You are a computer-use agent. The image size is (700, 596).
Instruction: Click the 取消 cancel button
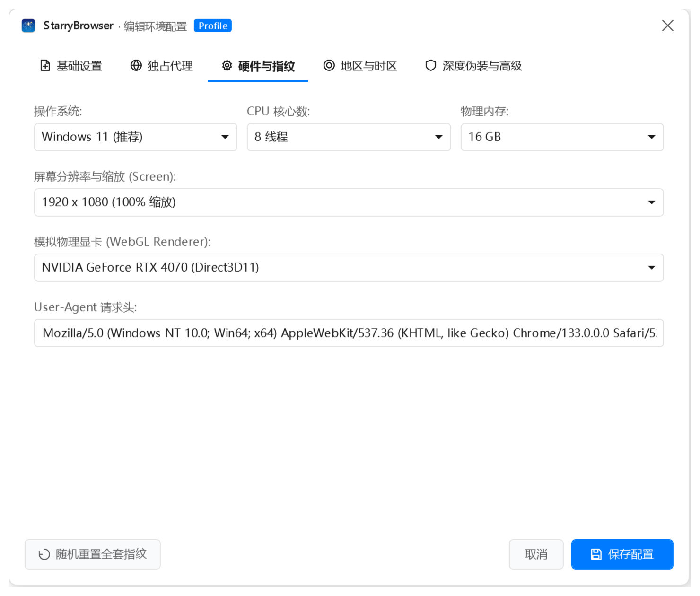pos(536,554)
